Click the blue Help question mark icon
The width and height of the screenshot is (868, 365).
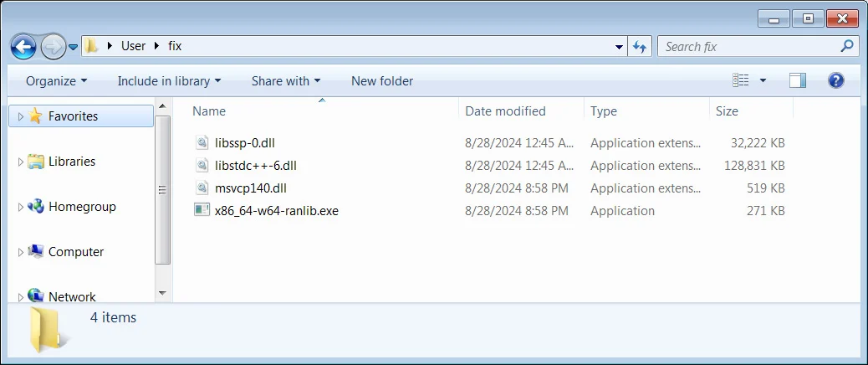835,80
